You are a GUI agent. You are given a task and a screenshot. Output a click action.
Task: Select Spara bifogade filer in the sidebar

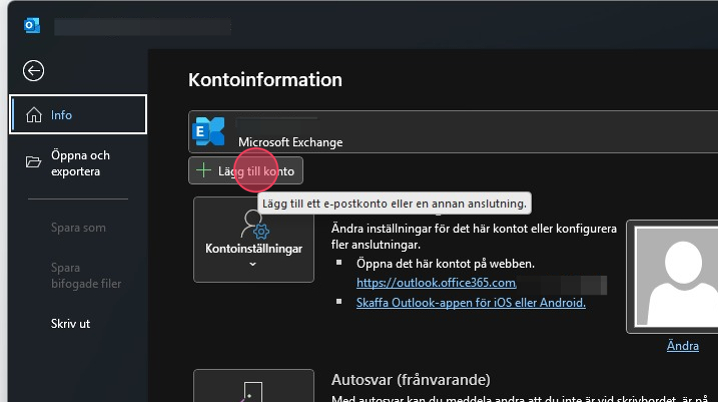86,275
